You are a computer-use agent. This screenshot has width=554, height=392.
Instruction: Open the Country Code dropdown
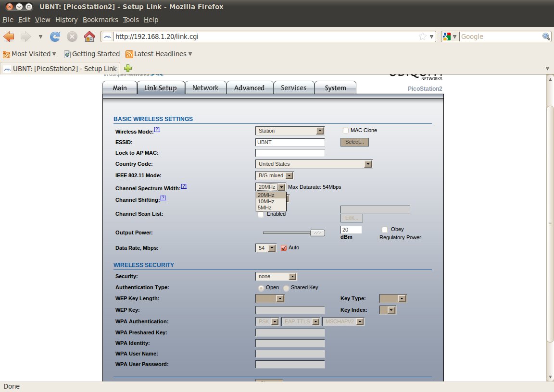pos(314,164)
